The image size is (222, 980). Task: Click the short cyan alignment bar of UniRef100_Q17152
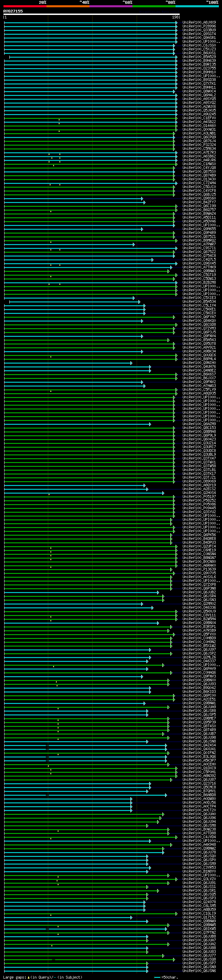pos(68,917)
